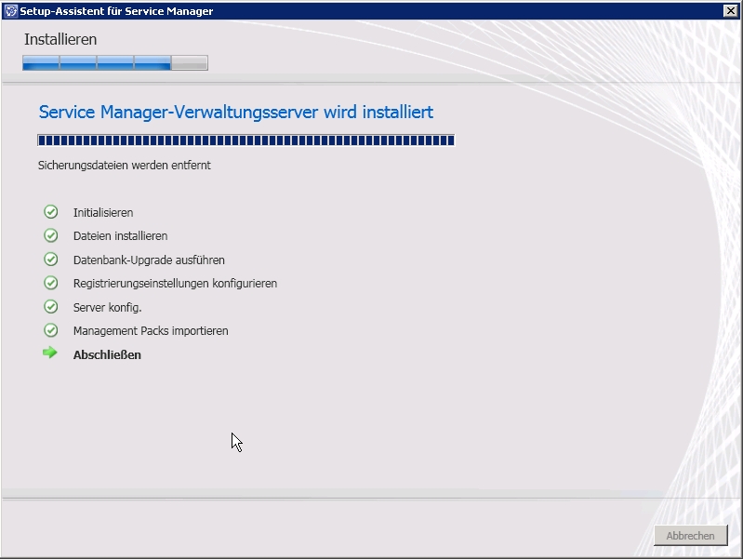Click the Datenbank-Upgrade ausführen step text
This screenshot has height=560, width=743.
(x=149, y=260)
